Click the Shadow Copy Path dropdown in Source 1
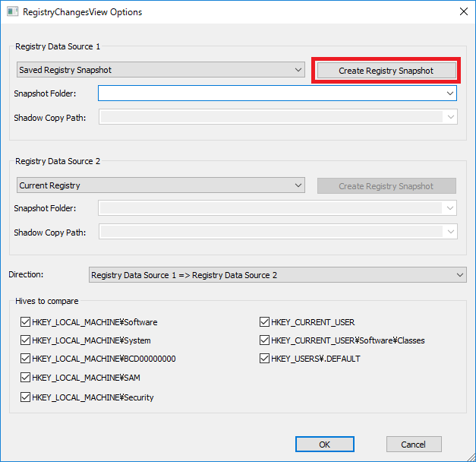Screen dimensions: 476x462 click(x=278, y=117)
